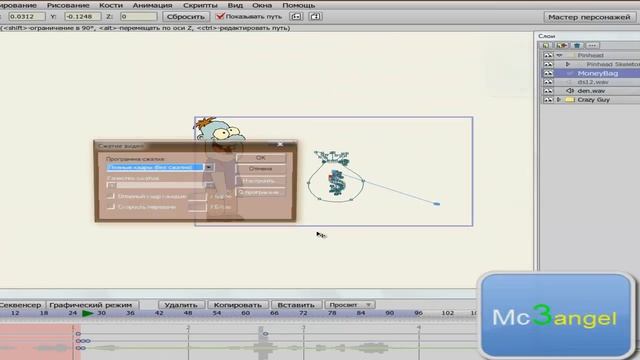Close the video compression dialog
This screenshot has width=640, height=360.
280,144
